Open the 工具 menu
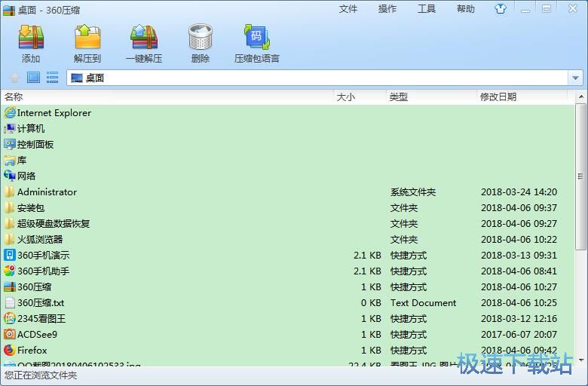588x386 pixels. pyautogui.click(x=427, y=8)
